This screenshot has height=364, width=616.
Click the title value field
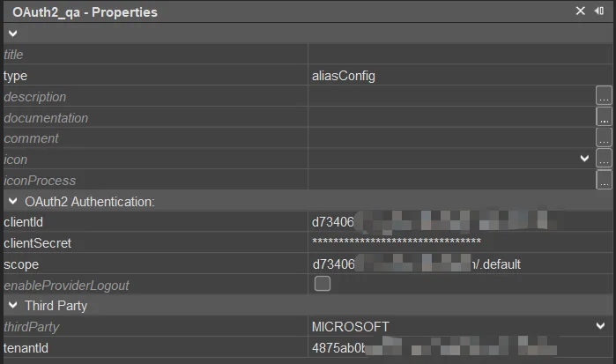(x=460, y=54)
